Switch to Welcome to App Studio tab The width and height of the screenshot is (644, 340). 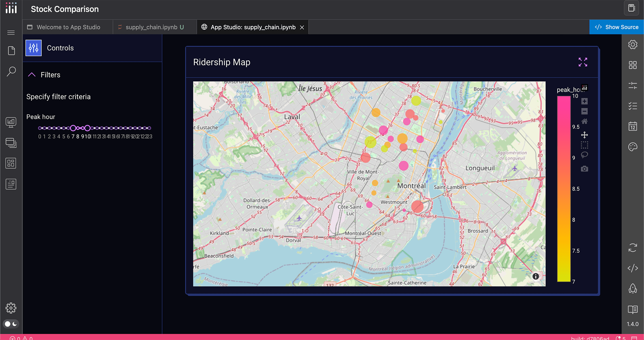69,27
